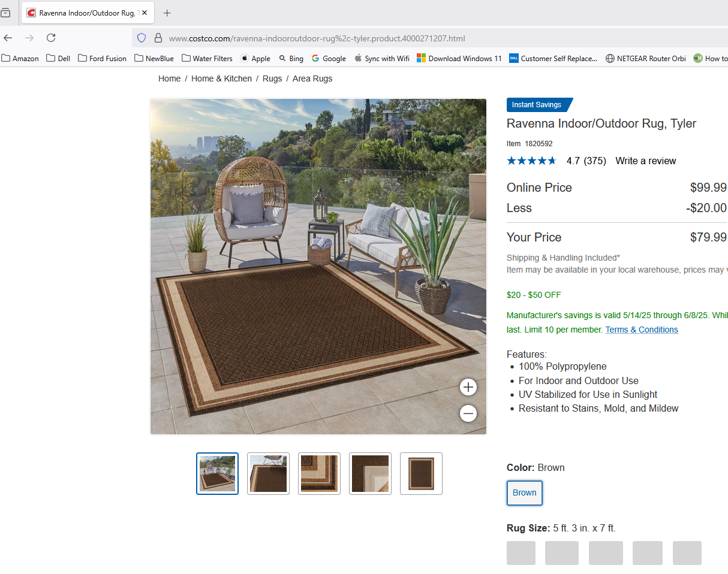
Task: Open the Terms & Conditions link
Action: click(642, 330)
